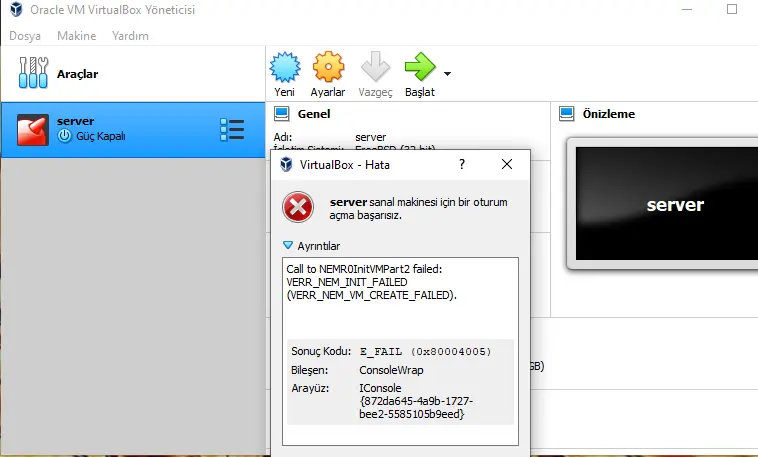Click the VERR_NEM_INIT_FAILED error text

click(x=347, y=282)
